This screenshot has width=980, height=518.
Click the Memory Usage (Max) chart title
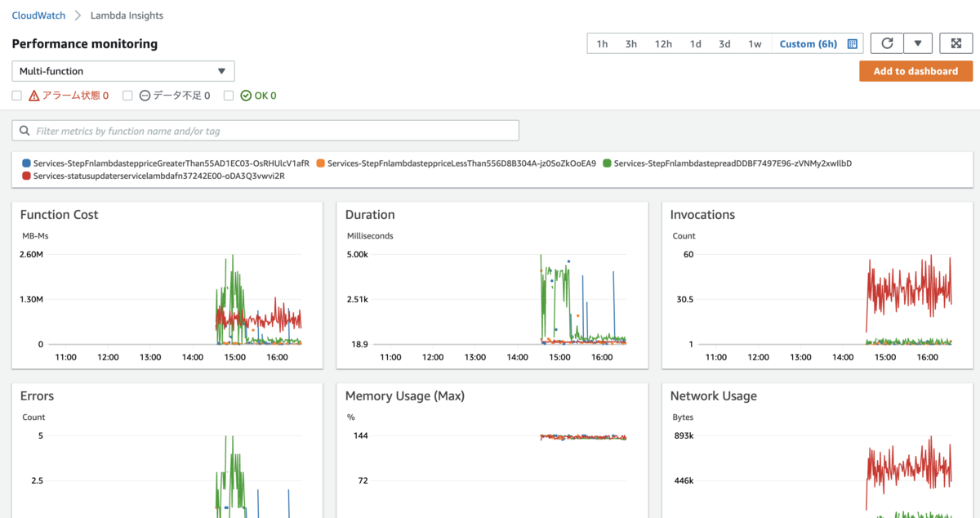point(405,396)
